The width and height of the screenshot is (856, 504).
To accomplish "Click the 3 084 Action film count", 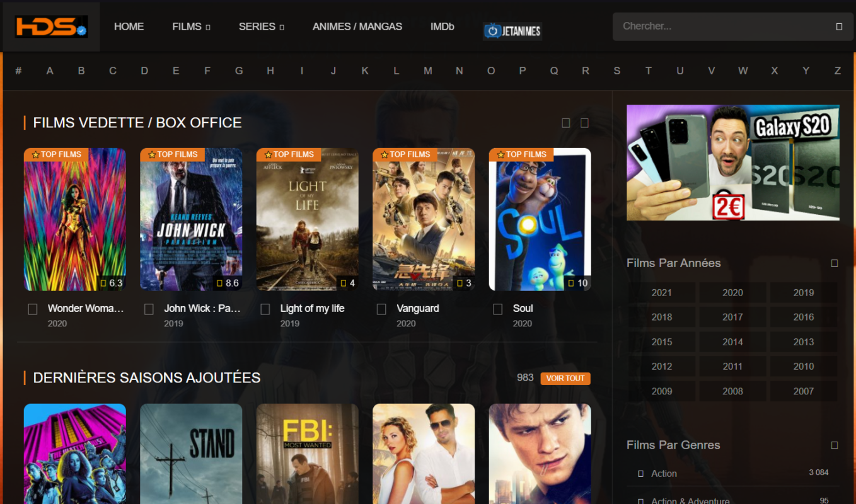I will [818, 472].
